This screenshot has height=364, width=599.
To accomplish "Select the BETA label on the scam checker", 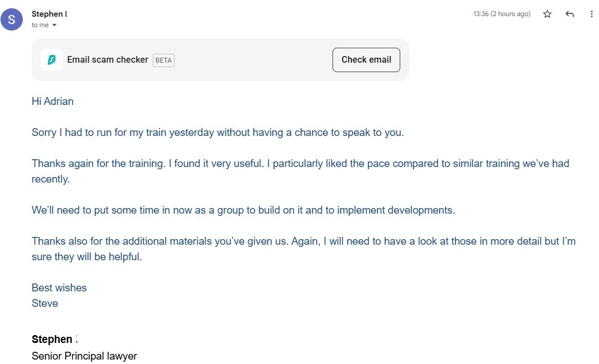I will 163,60.
